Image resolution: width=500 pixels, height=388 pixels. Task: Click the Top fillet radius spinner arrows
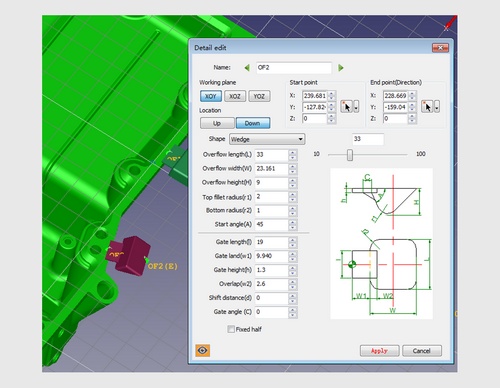293,197
